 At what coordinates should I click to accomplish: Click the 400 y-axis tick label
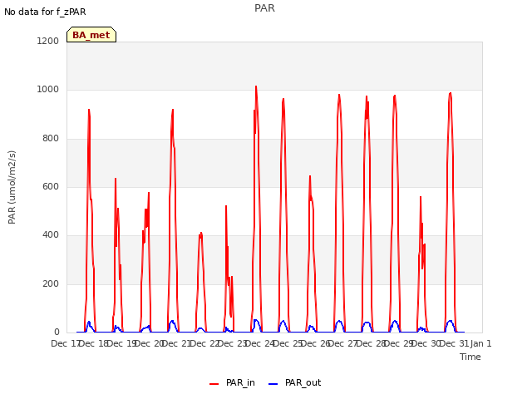point(51,235)
